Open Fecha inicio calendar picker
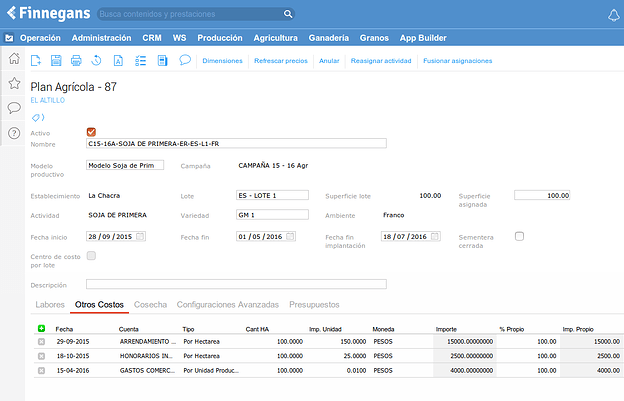The image size is (624, 401). [x=140, y=236]
